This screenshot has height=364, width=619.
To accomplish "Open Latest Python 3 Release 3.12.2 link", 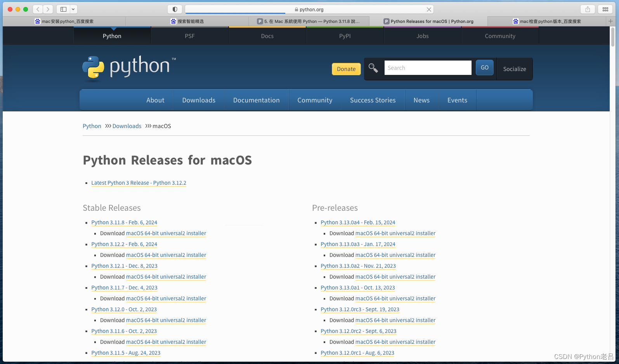I will pyautogui.click(x=139, y=183).
